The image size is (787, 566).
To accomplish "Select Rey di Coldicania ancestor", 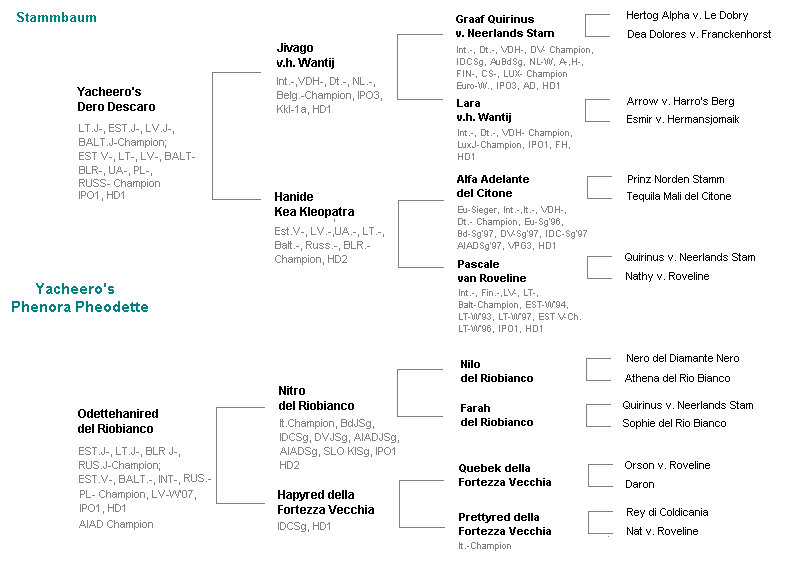I will click(x=667, y=512).
